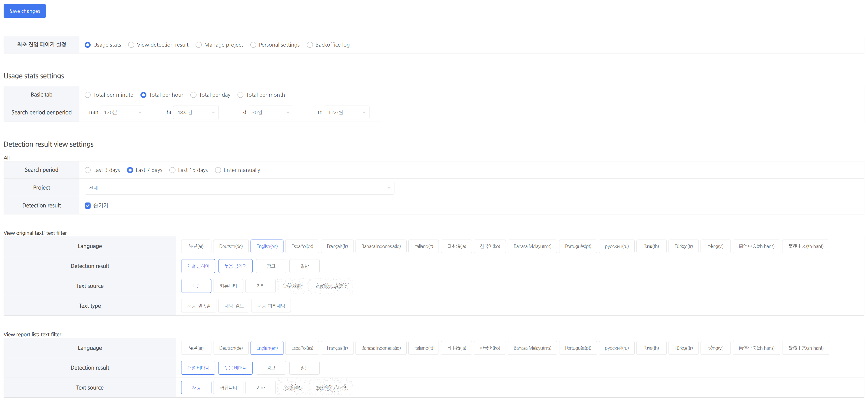This screenshot has height=400, width=868.
Task: Toggle 채팅_귓속말 text type
Action: tap(199, 306)
